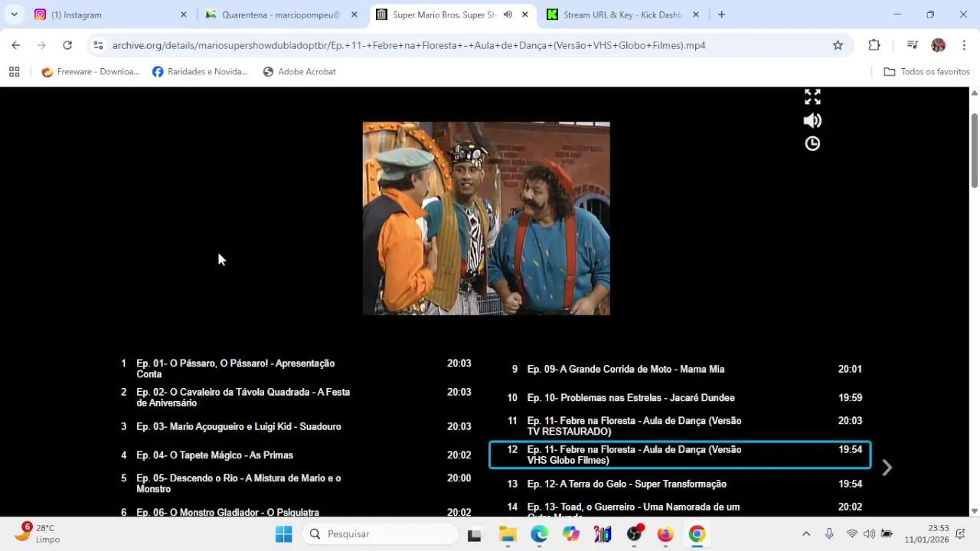
Task: Play Ep. 02- O Cavaleiro da Távola Quadrada
Action: pos(296,397)
